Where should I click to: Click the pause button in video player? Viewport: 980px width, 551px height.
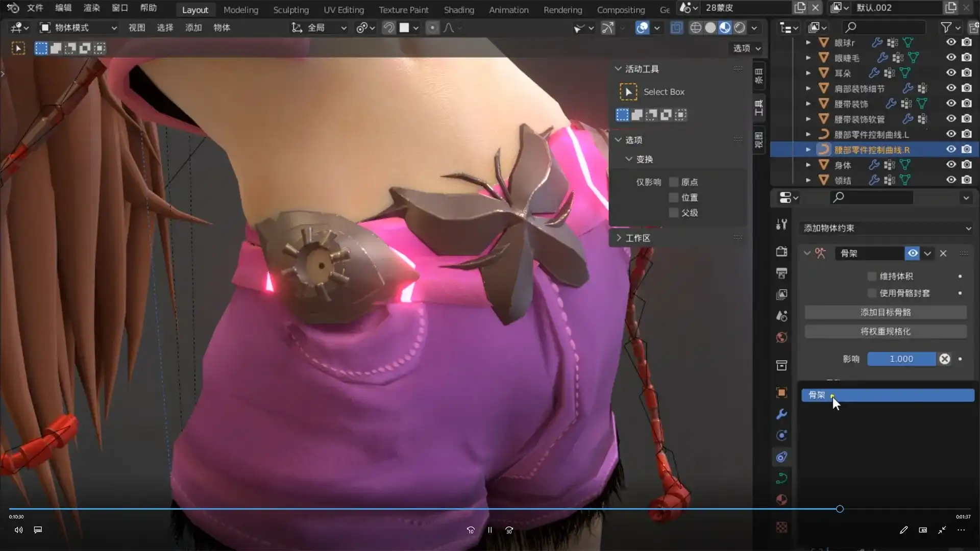[x=489, y=530]
